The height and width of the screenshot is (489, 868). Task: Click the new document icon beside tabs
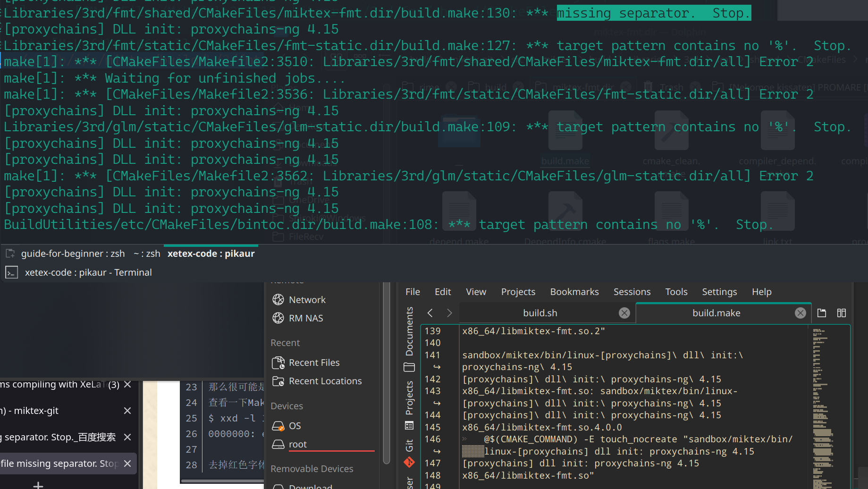822,313
